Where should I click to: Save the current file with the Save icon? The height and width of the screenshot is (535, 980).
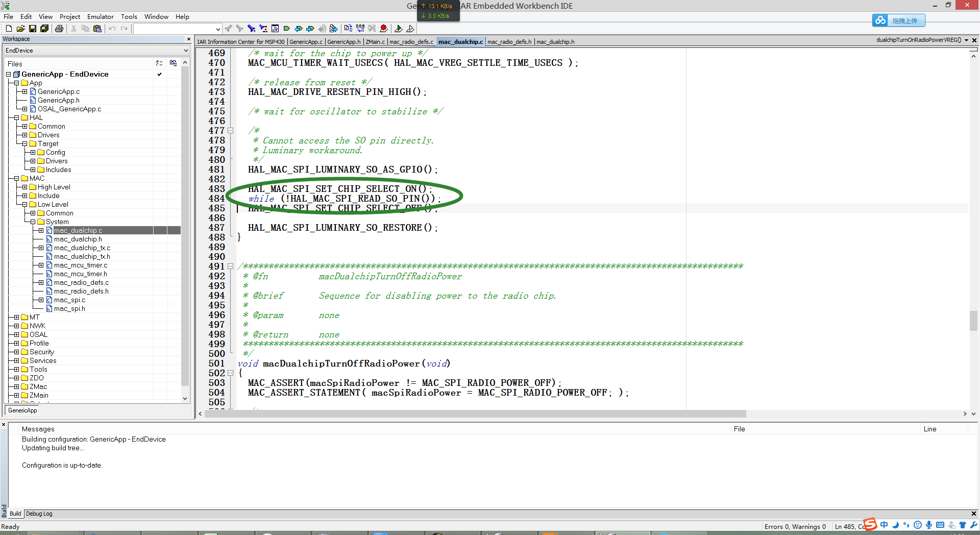[x=32, y=29]
